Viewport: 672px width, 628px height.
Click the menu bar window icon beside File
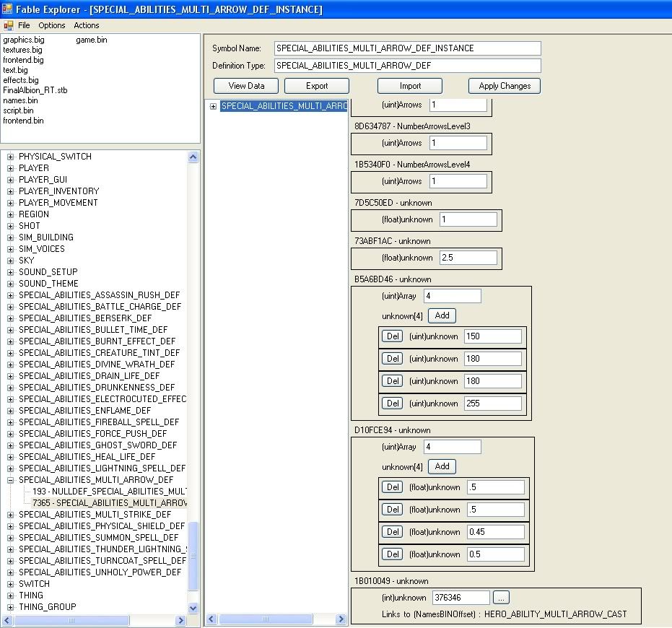[8, 26]
